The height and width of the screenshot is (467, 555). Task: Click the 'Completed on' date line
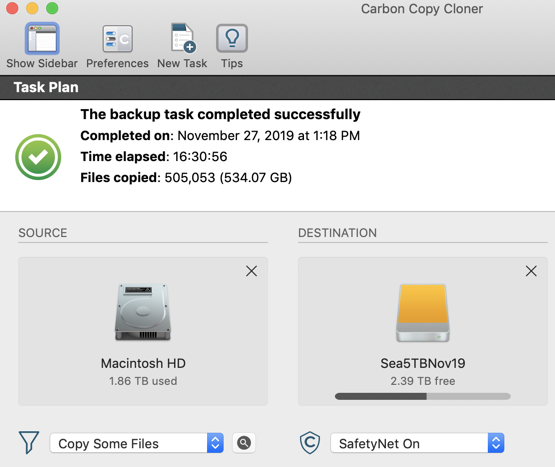(220, 136)
